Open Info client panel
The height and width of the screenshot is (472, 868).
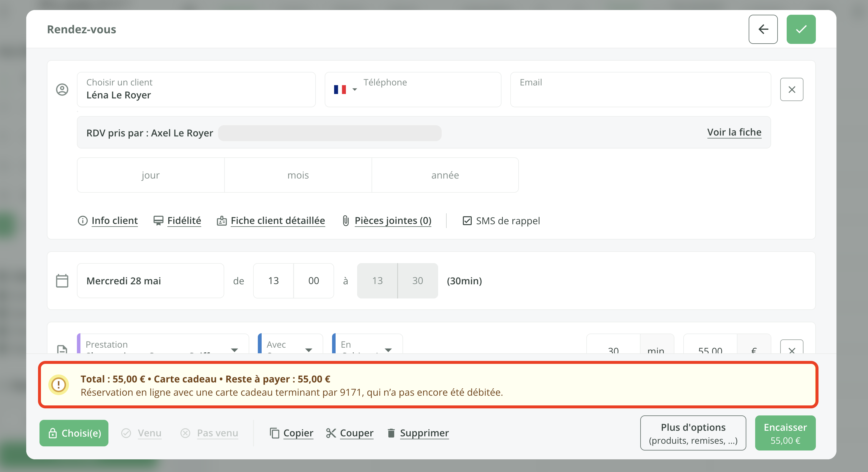(114, 221)
